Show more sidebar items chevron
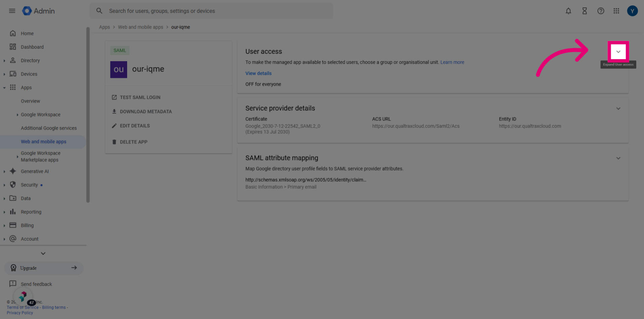644x319 pixels. click(43, 254)
